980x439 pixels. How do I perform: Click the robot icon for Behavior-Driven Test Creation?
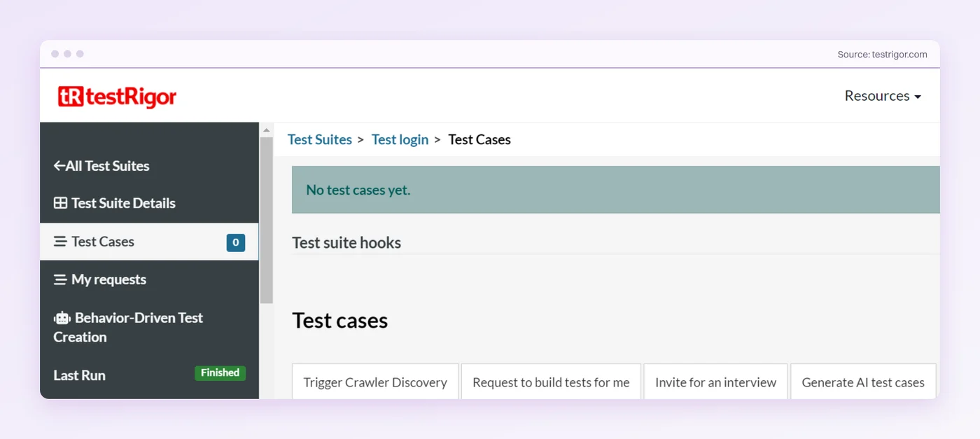tap(62, 318)
